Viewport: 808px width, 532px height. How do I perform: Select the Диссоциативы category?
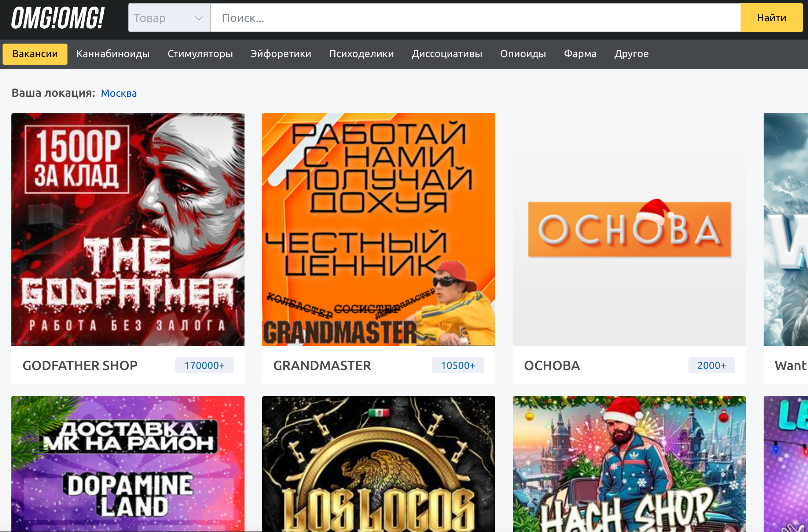click(x=447, y=53)
